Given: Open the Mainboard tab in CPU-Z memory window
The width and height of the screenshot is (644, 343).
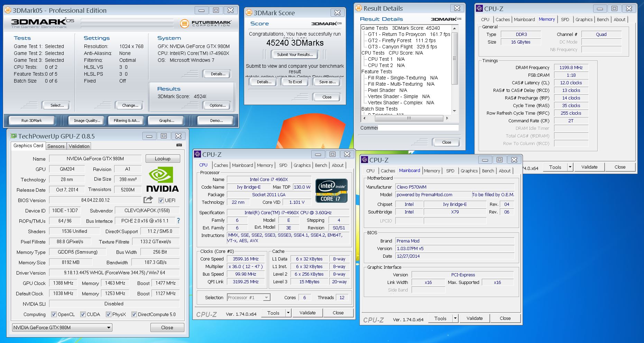Looking at the screenshot, I should [524, 19].
